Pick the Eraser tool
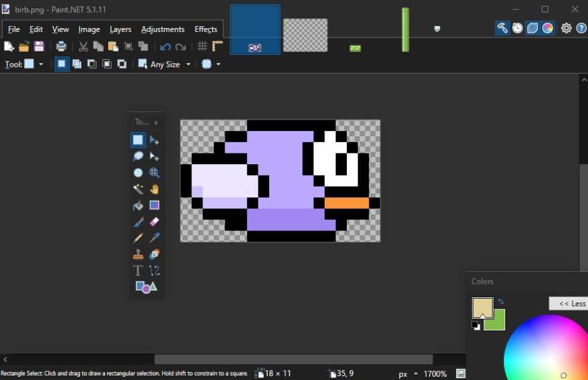 tap(154, 222)
